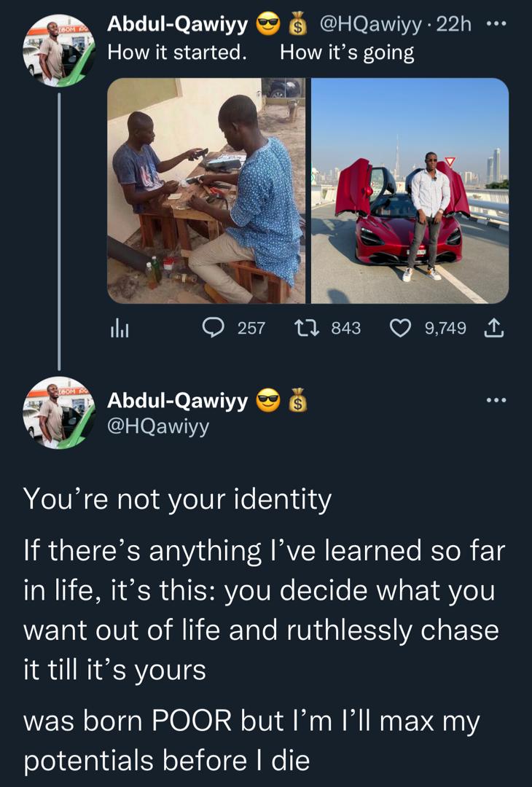Open the first tweet's three-dot menu

tap(497, 23)
